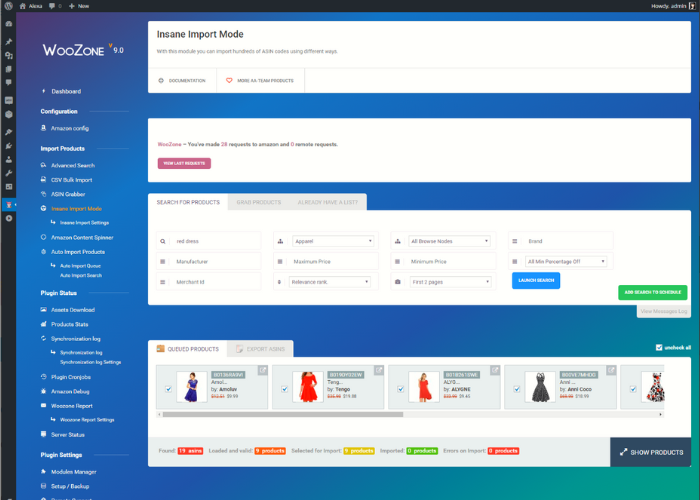The height and width of the screenshot is (500, 700).
Task: Open Howdy, admin account menu
Action: coord(673,6)
